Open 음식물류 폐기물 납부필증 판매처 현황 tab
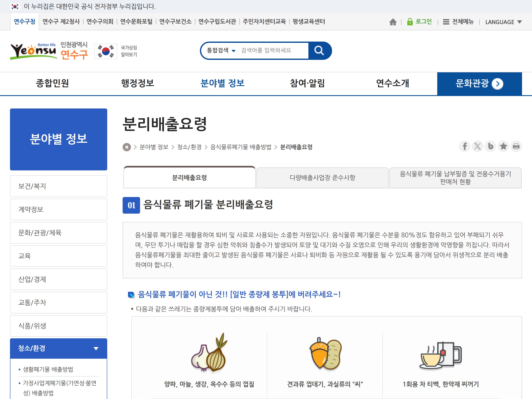The height and width of the screenshot is (399, 532). click(x=455, y=177)
